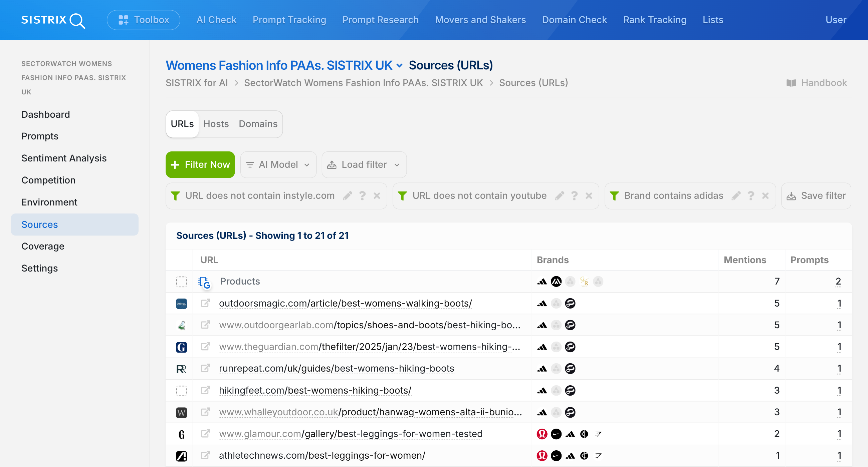
Task: Open runrepeat.com hiking boots guide URL
Action: [337, 369]
